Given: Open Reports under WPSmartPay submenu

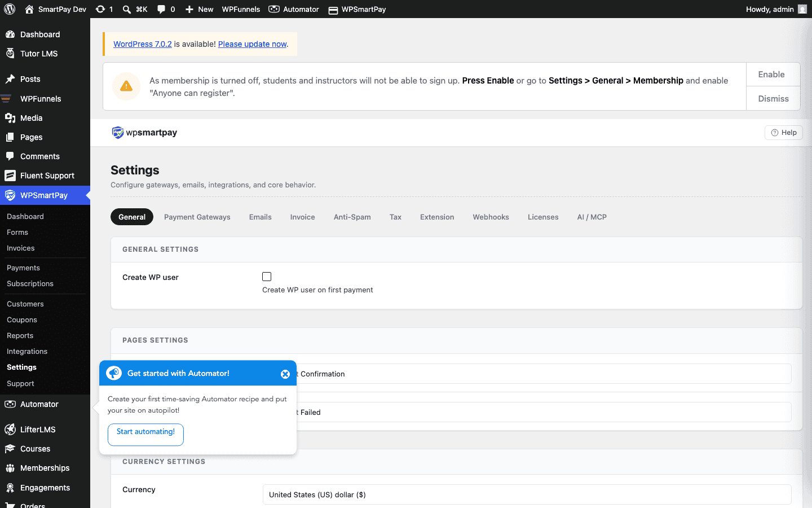Looking at the screenshot, I should pyautogui.click(x=20, y=335).
